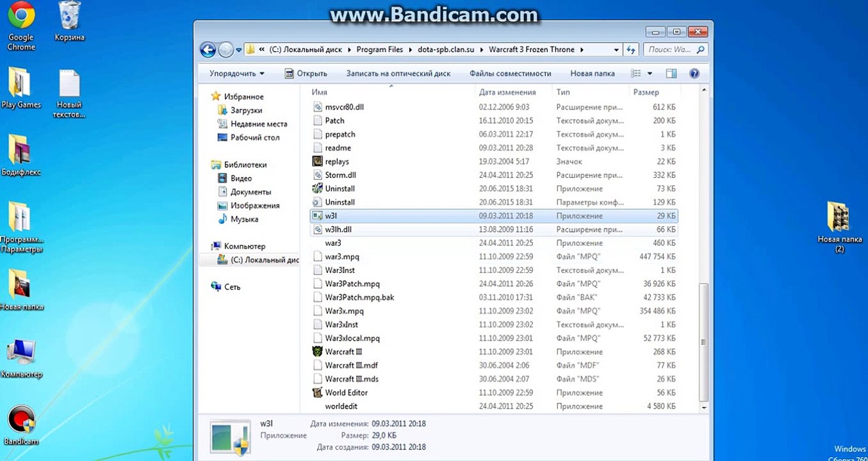868x461 pixels.
Task: Open the Видео library
Action: pyautogui.click(x=241, y=179)
